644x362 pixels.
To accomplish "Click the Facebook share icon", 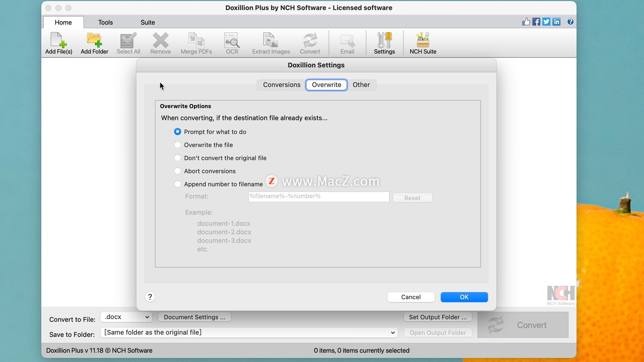I will click(536, 22).
